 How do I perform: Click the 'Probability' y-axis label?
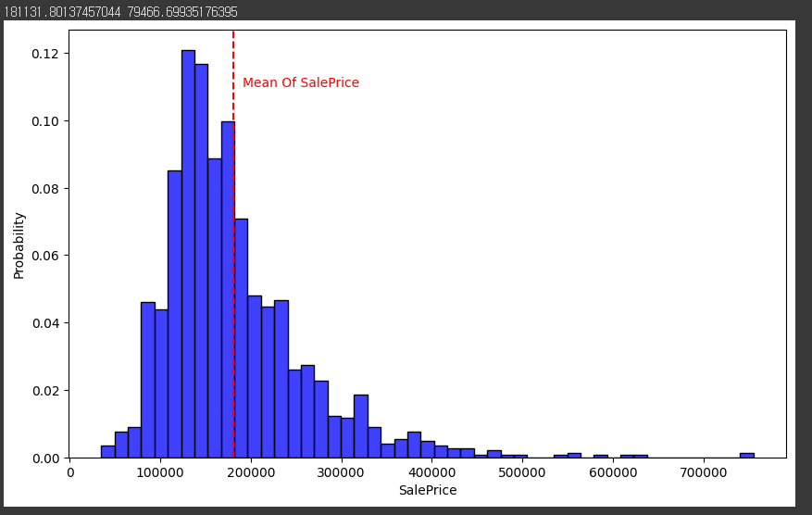(19, 245)
